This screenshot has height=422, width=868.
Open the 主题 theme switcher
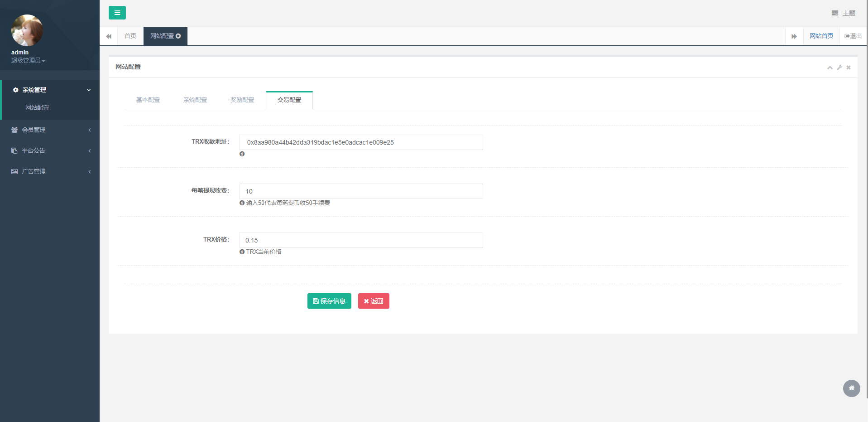point(844,13)
